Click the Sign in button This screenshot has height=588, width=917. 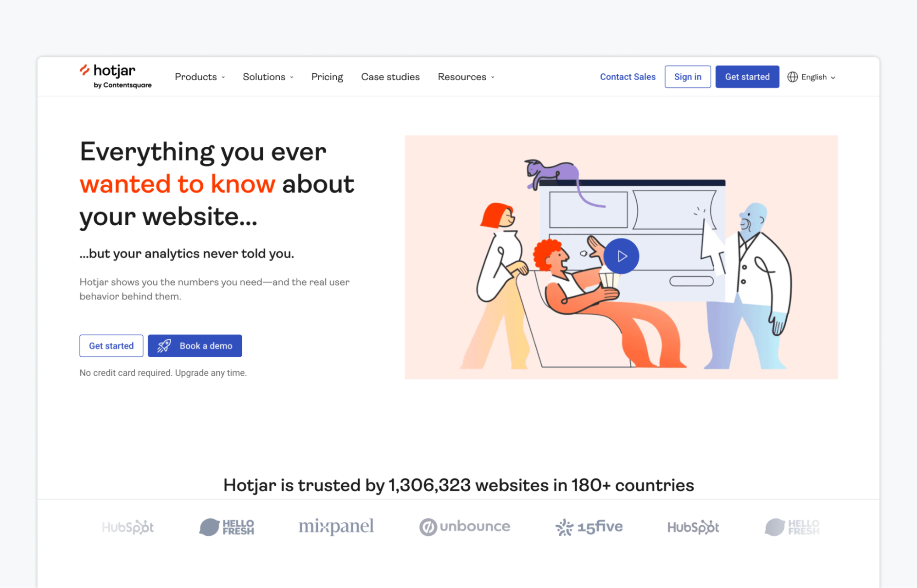tap(688, 77)
